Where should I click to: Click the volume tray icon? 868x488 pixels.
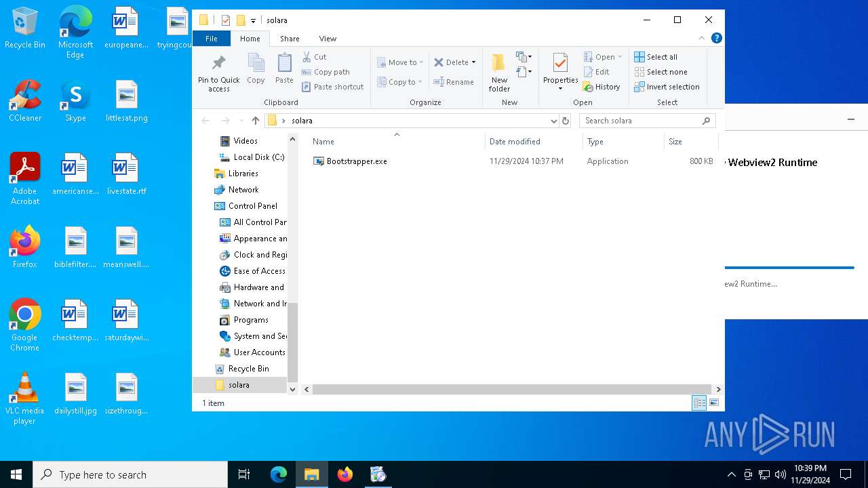coord(780,474)
